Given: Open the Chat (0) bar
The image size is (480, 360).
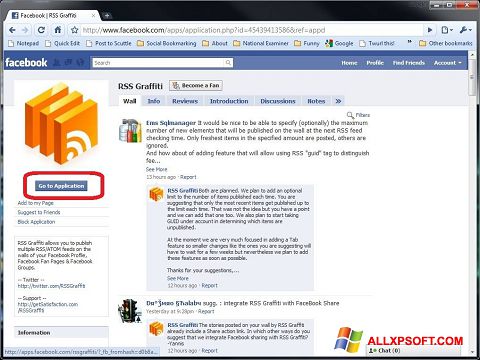Looking at the screenshot, I should tap(414, 350).
